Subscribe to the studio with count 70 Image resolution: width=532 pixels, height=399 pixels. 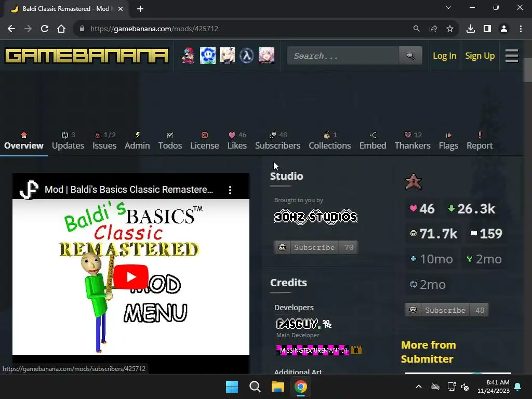(315, 247)
